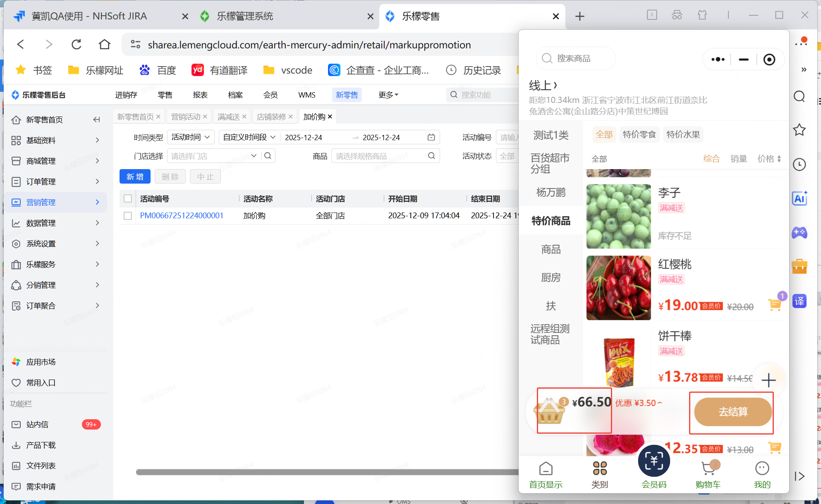Screen dimensions: 821x504
Task: Click the 新增 button
Action: 135,177
